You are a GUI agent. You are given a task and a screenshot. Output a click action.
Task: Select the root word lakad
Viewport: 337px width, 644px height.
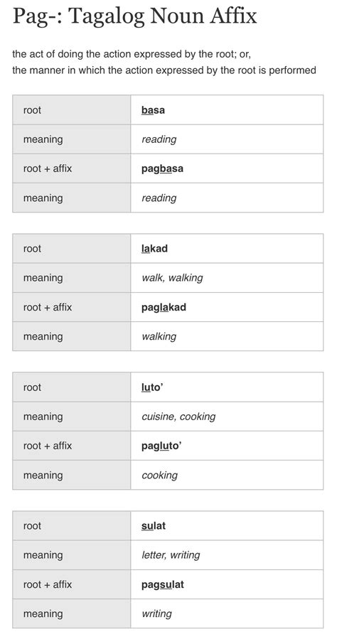pos(154,249)
